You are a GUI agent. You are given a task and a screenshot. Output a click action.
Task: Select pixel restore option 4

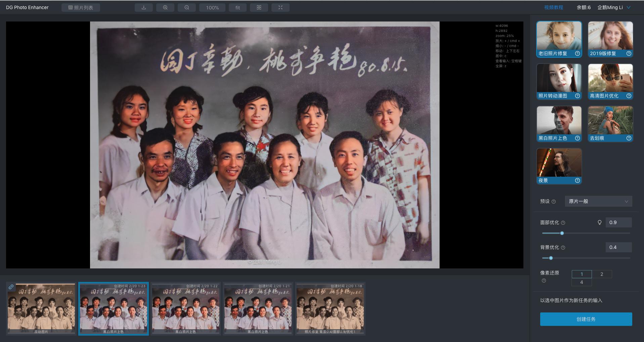point(582,282)
